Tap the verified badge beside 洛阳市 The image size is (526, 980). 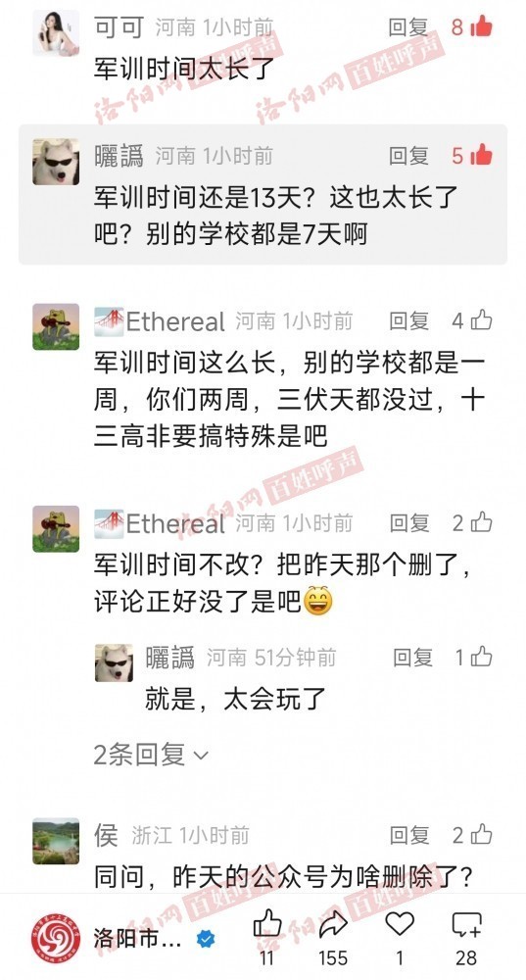click(x=205, y=938)
